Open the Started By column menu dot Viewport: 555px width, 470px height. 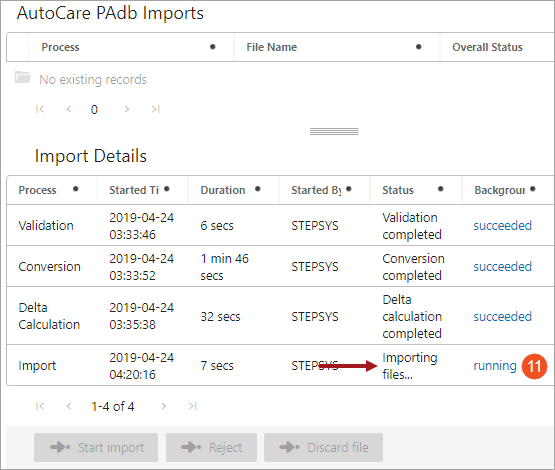(x=349, y=189)
